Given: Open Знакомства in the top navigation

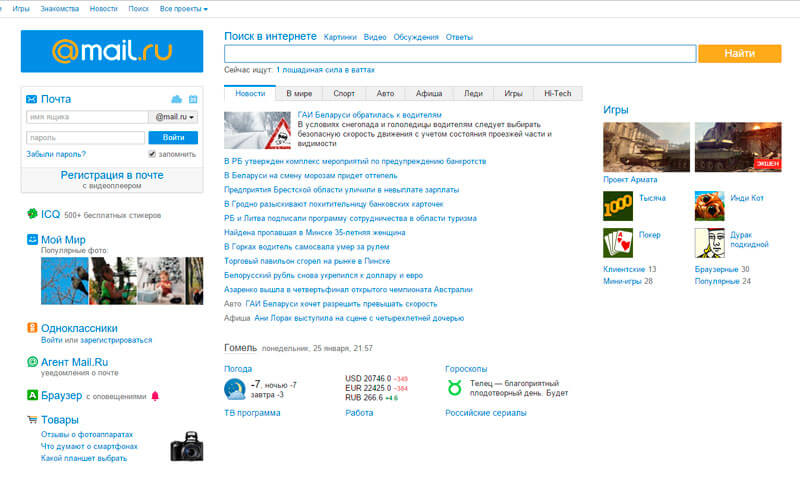Looking at the screenshot, I should click(60, 9).
